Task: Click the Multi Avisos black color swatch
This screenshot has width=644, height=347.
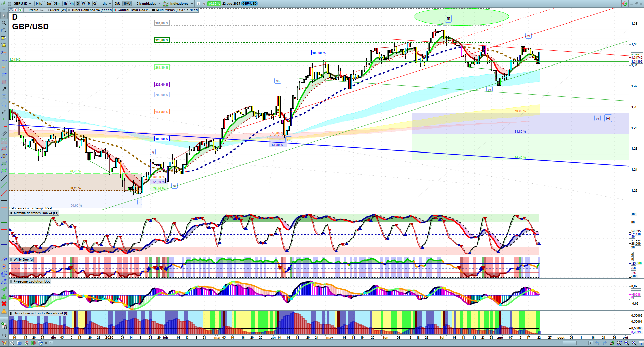Action: (154, 10)
